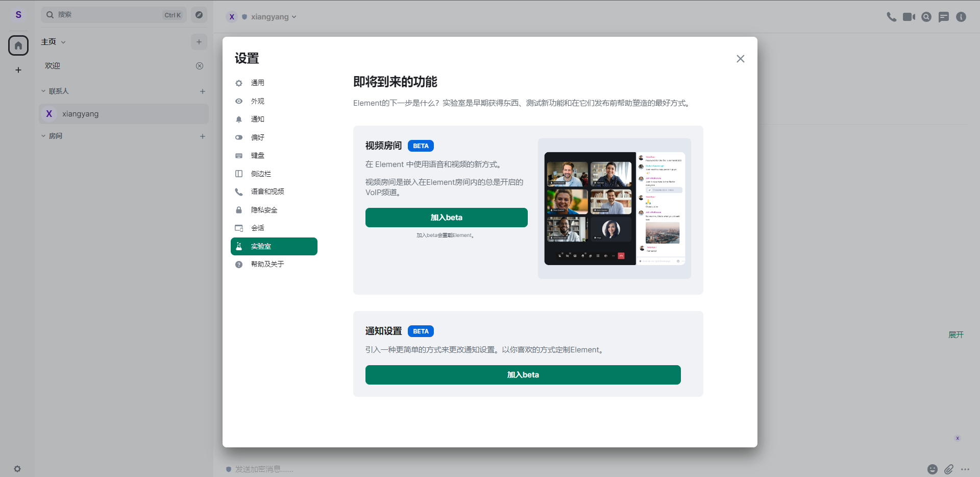
Task: Dismiss the 欢迎 welcome item
Action: pyautogui.click(x=200, y=66)
